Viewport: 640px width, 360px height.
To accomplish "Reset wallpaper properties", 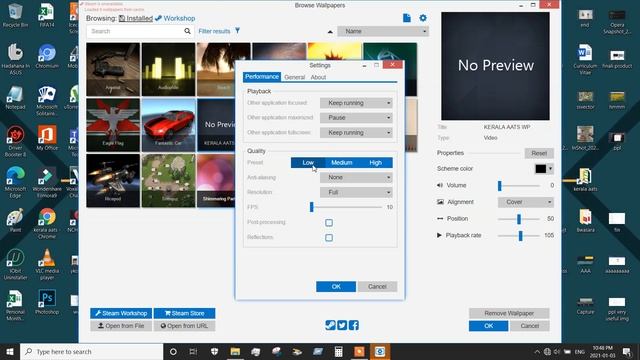I will 539,153.
